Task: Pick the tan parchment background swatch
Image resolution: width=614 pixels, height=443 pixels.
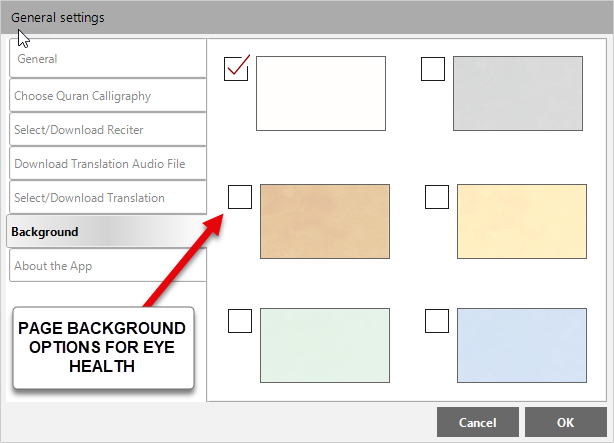Action: (x=325, y=221)
